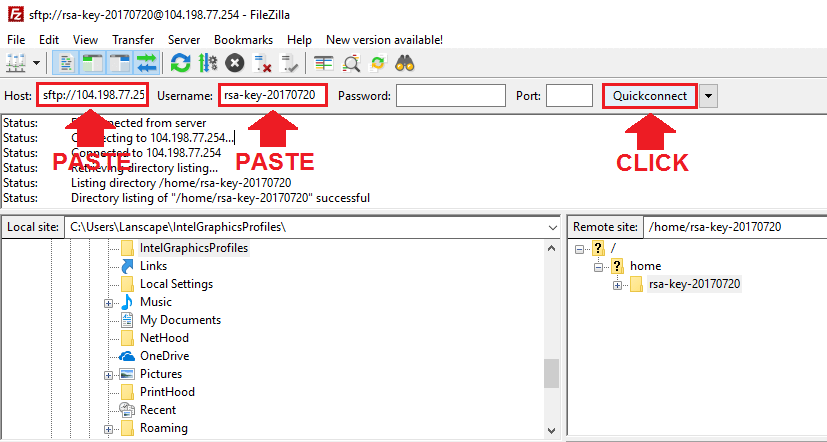The height and width of the screenshot is (442, 827).
Task: Open the File menu
Action: [16, 40]
